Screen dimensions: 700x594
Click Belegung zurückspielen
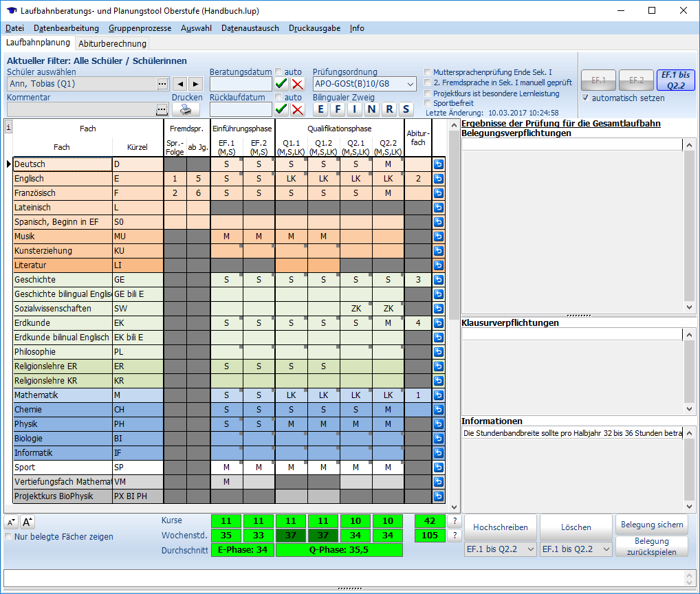pyautogui.click(x=652, y=547)
